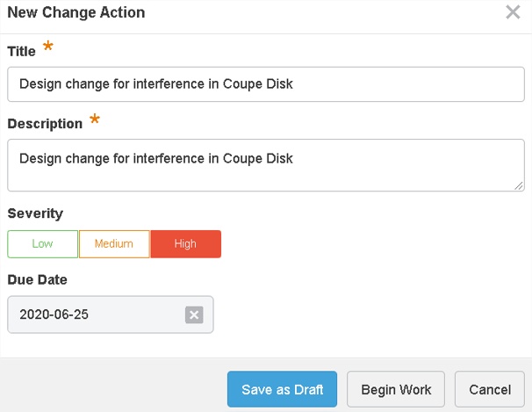
Task: Click inside the Description text area
Action: pyautogui.click(x=265, y=165)
